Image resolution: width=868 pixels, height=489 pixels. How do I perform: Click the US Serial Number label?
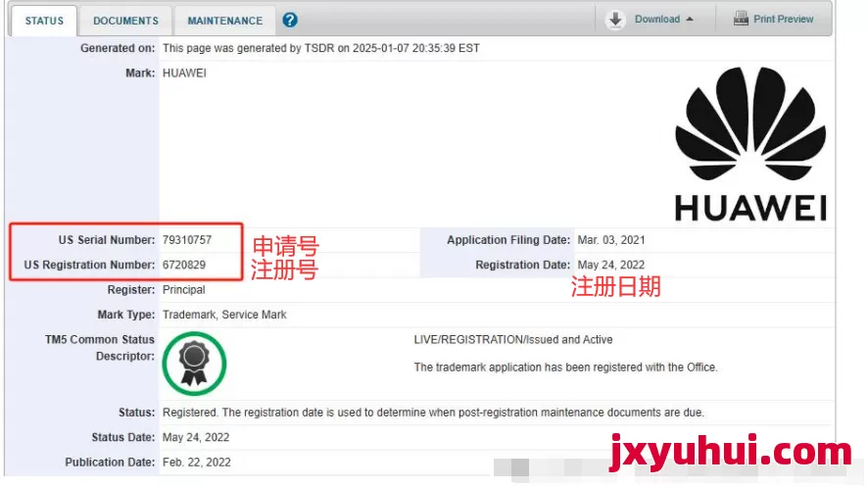107,240
